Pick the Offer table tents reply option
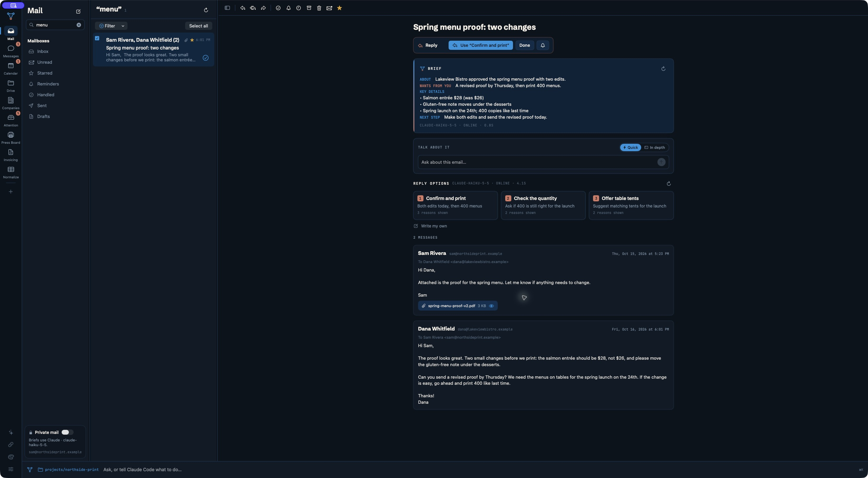Screen dimensions: 868x478 pos(631,205)
